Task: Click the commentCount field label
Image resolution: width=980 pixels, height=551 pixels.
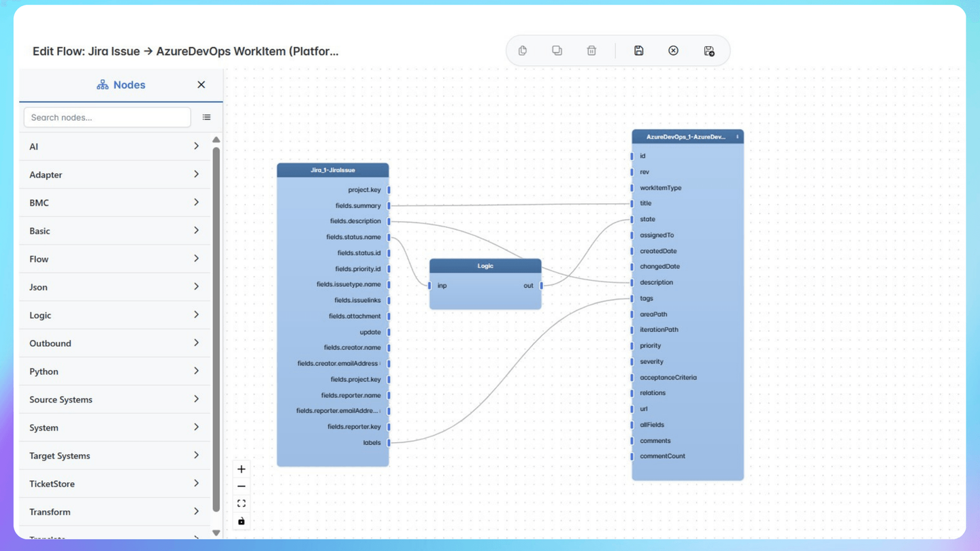Action: coord(662,456)
